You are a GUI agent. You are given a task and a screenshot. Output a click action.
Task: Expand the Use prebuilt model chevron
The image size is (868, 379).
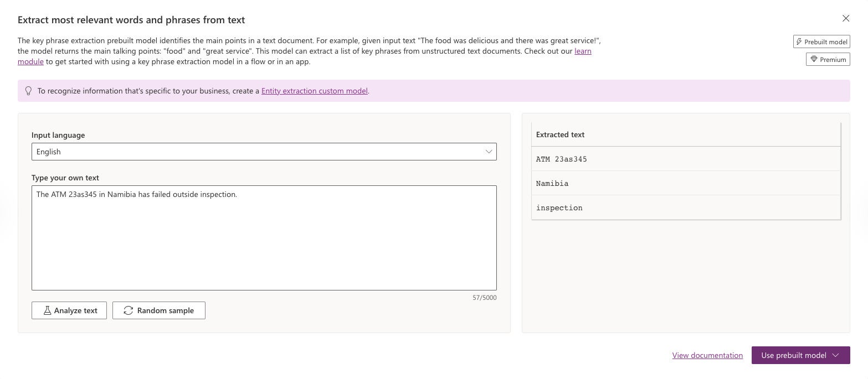(x=836, y=355)
